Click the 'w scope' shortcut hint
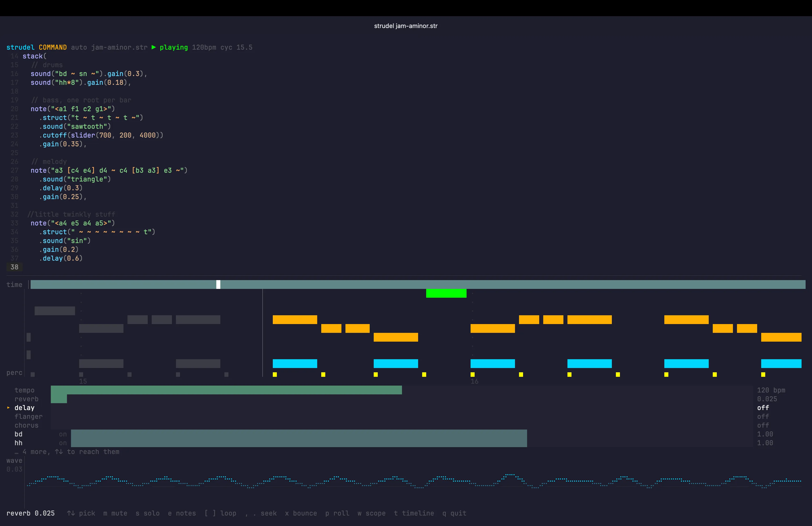 point(372,513)
